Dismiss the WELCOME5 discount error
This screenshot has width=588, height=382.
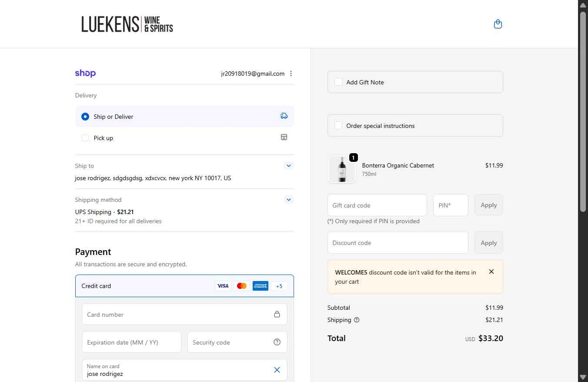tap(491, 271)
